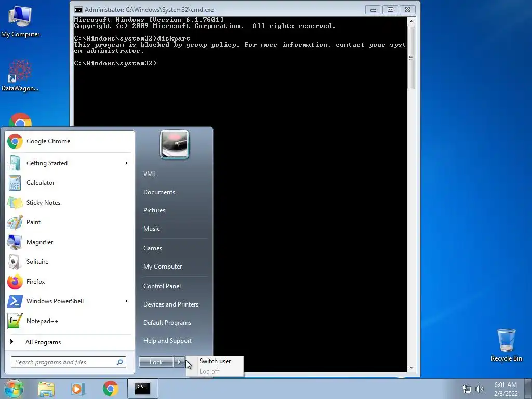Open network tray icon
Image resolution: width=532 pixels, height=399 pixels.
pos(467,389)
